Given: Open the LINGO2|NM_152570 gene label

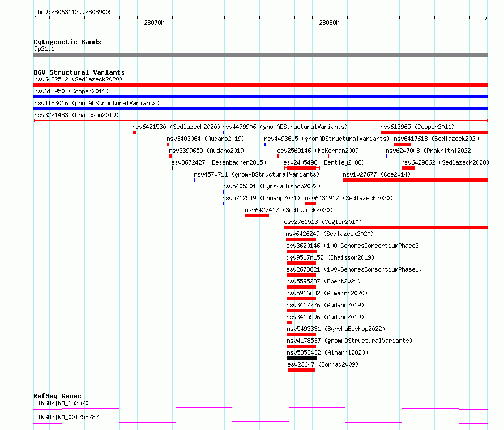Looking at the screenshot, I should pyautogui.click(x=61, y=403).
